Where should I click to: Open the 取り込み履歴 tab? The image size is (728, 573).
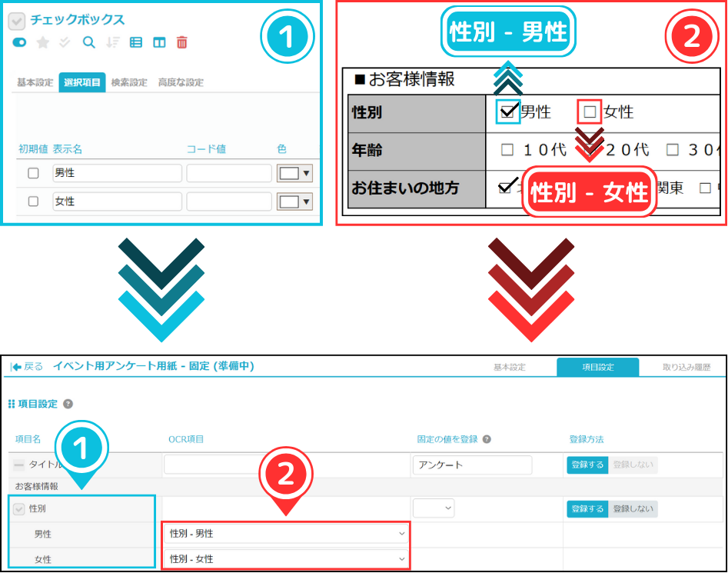coord(686,368)
